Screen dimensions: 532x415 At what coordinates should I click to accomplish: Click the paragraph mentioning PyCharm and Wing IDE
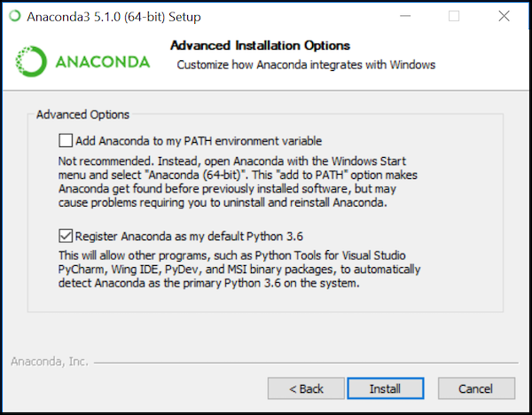coord(239,270)
